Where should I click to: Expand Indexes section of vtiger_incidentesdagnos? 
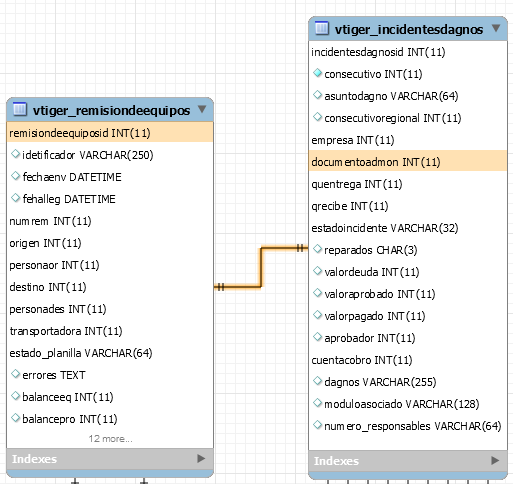click(x=495, y=461)
